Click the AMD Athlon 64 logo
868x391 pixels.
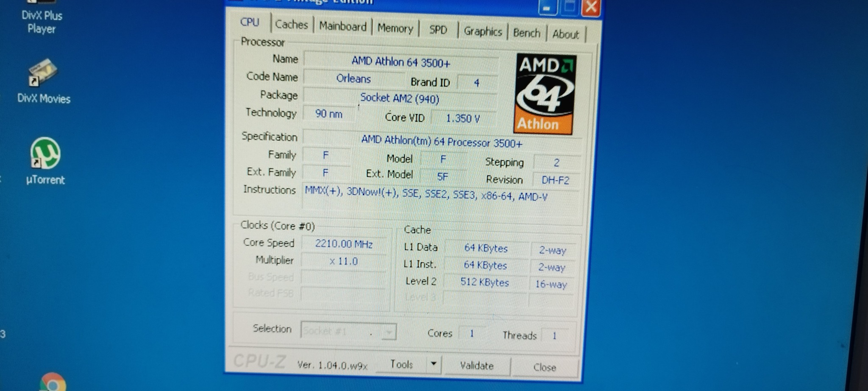545,94
